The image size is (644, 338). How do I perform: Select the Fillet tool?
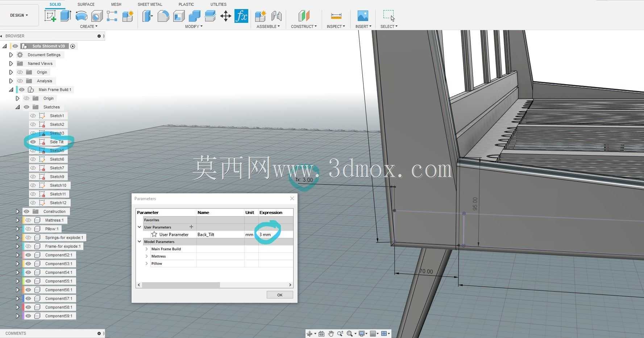(163, 16)
